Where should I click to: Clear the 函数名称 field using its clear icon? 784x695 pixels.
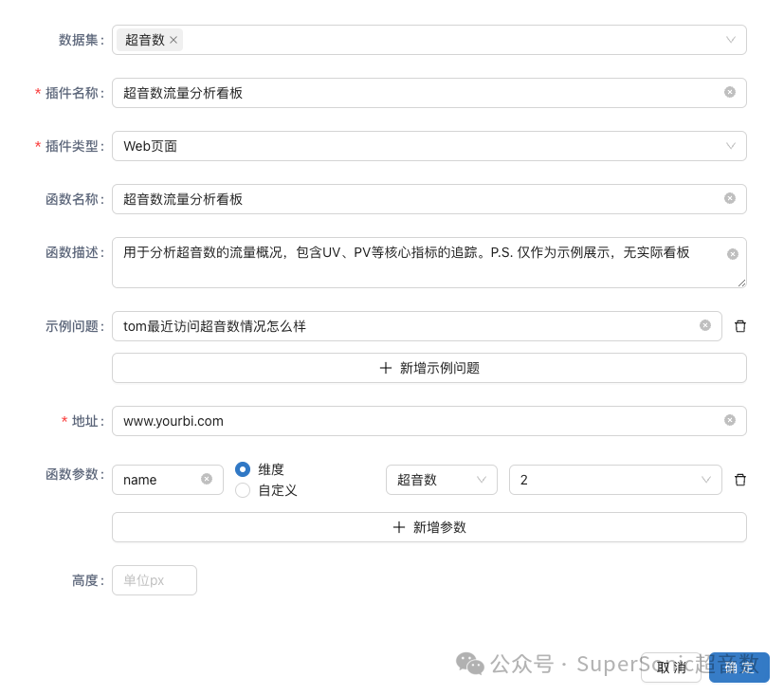730,198
